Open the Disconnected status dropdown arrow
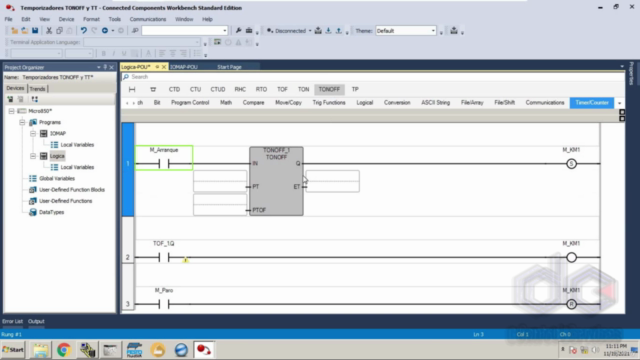 point(310,31)
